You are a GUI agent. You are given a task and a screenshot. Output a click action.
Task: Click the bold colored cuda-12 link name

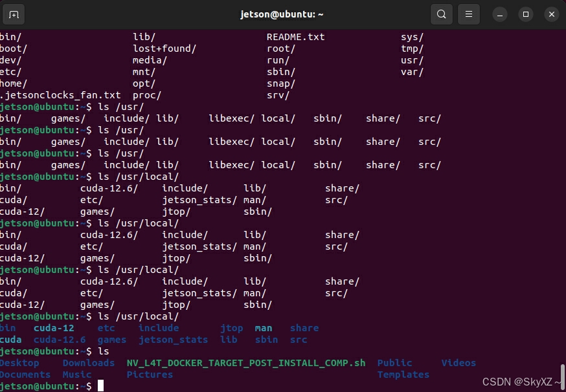coord(54,328)
